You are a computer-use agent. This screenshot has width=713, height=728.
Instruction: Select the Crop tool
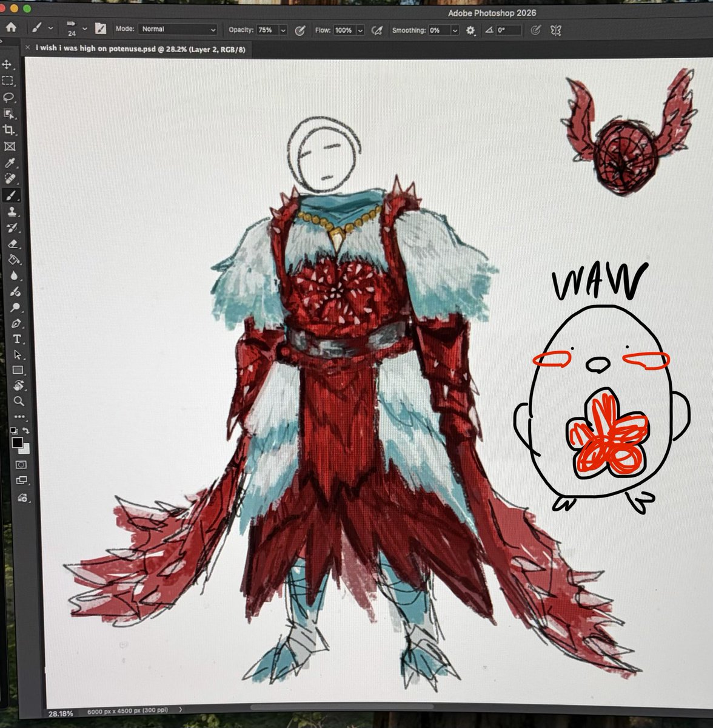pos(8,130)
